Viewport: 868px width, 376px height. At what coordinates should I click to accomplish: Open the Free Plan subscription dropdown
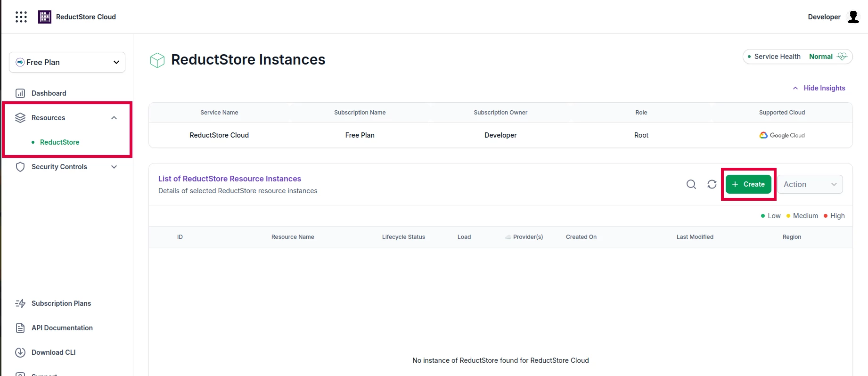pyautogui.click(x=67, y=62)
